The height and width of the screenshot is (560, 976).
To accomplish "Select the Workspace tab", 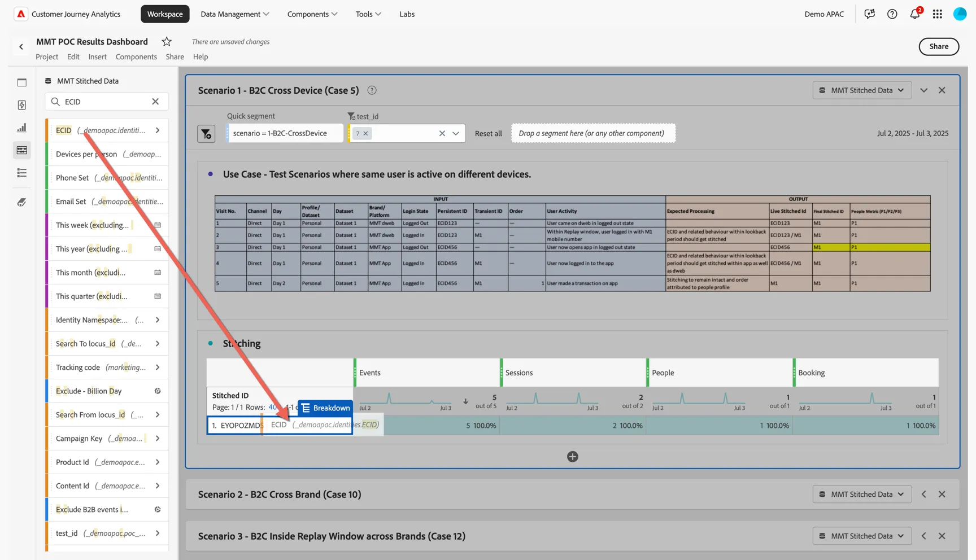I will [165, 14].
